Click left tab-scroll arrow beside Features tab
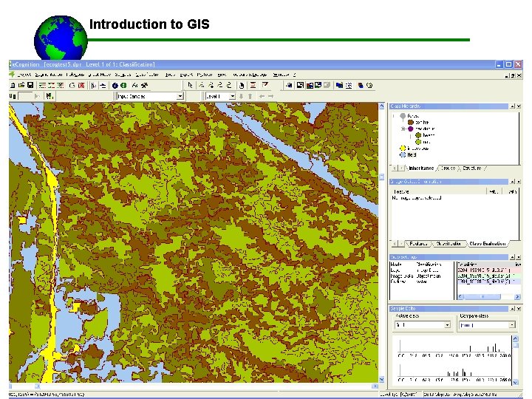532x399 pixels. (395, 244)
